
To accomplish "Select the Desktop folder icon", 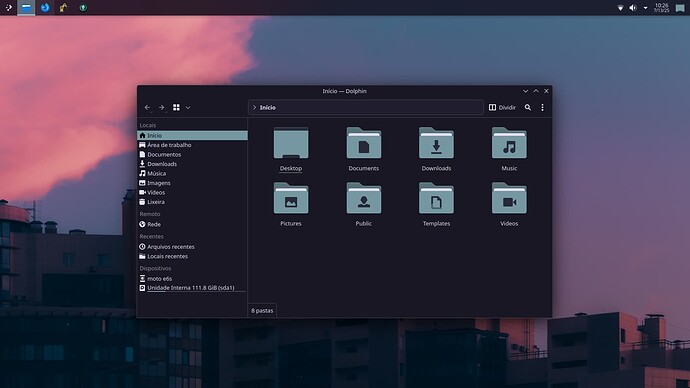I will pos(291,143).
